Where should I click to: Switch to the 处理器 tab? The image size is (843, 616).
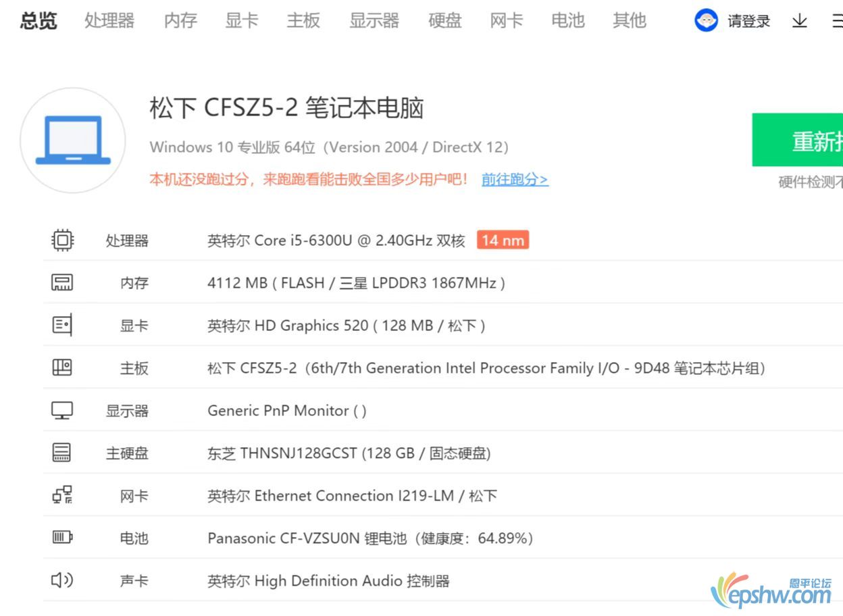pos(109,21)
